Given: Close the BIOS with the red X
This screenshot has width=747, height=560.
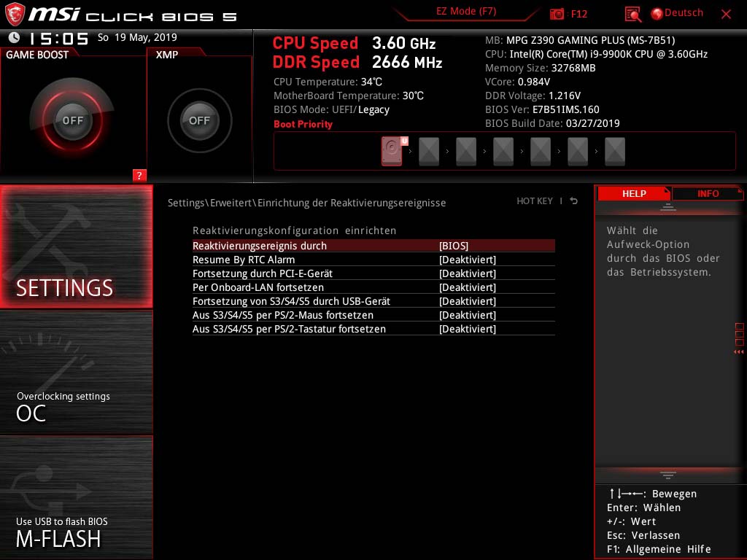Looking at the screenshot, I should (x=726, y=14).
